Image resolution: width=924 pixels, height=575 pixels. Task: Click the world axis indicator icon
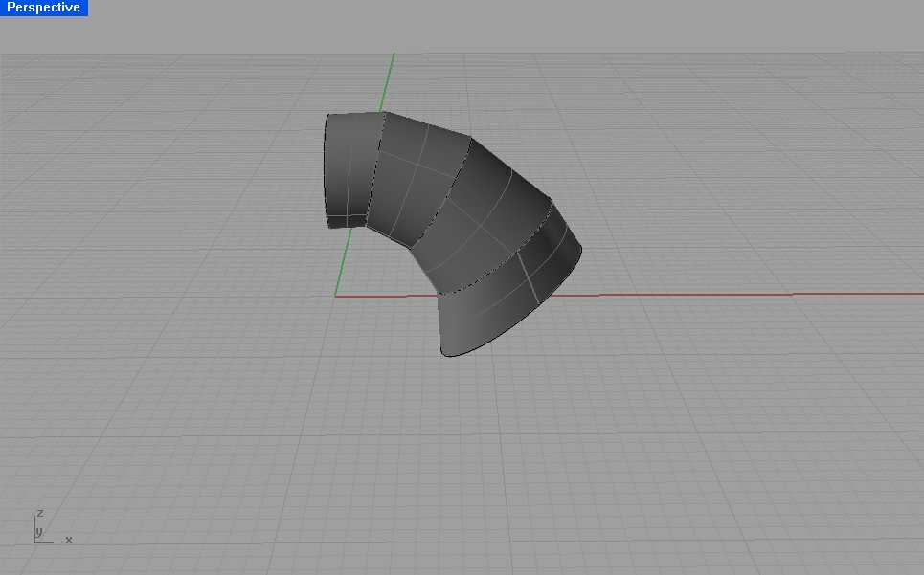pyautogui.click(x=52, y=527)
